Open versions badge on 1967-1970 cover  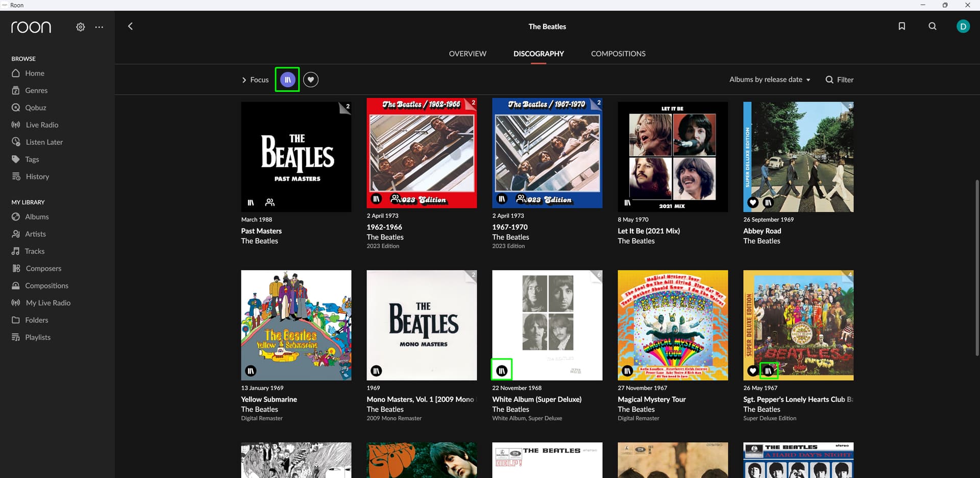(597, 104)
